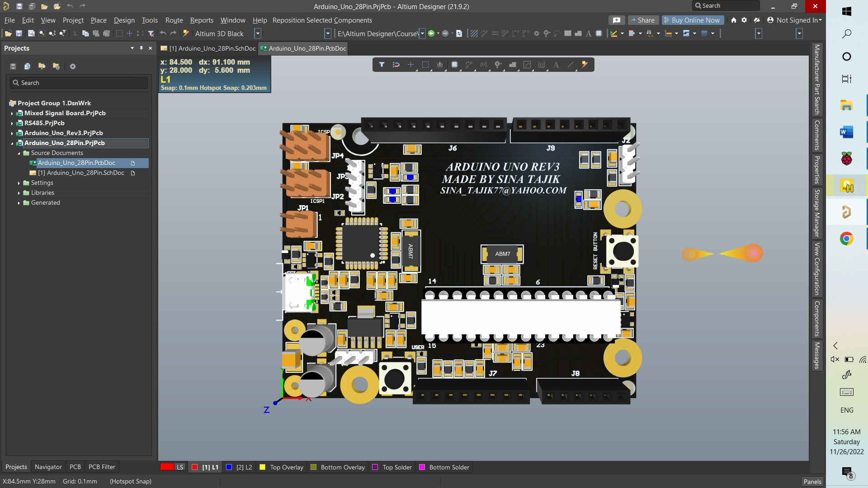868x488 pixels.
Task: Open the Properties side panel tab
Action: pyautogui.click(x=817, y=169)
